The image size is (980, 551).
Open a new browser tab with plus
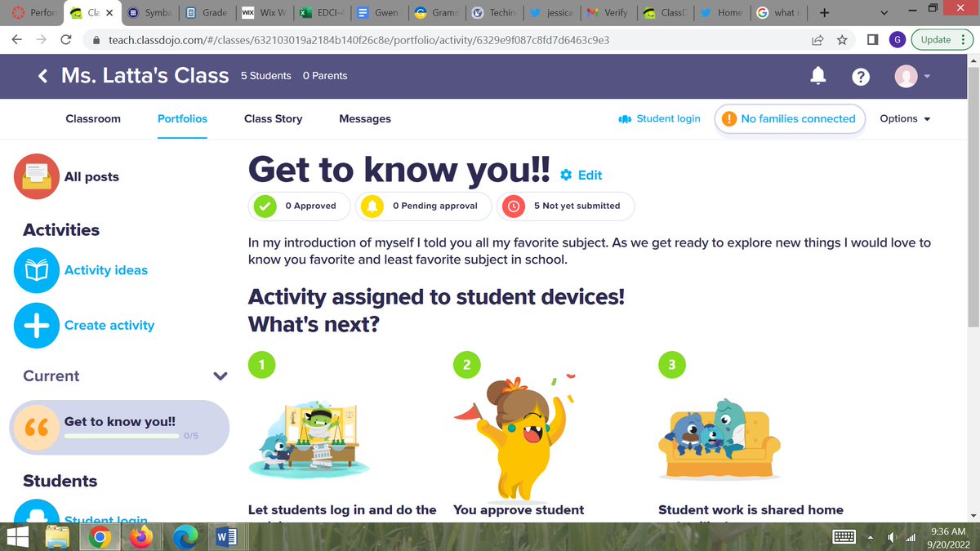tap(824, 13)
